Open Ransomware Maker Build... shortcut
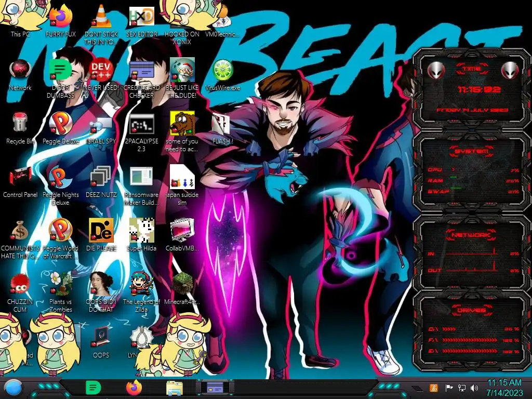The width and height of the screenshot is (532, 399). tap(141, 186)
